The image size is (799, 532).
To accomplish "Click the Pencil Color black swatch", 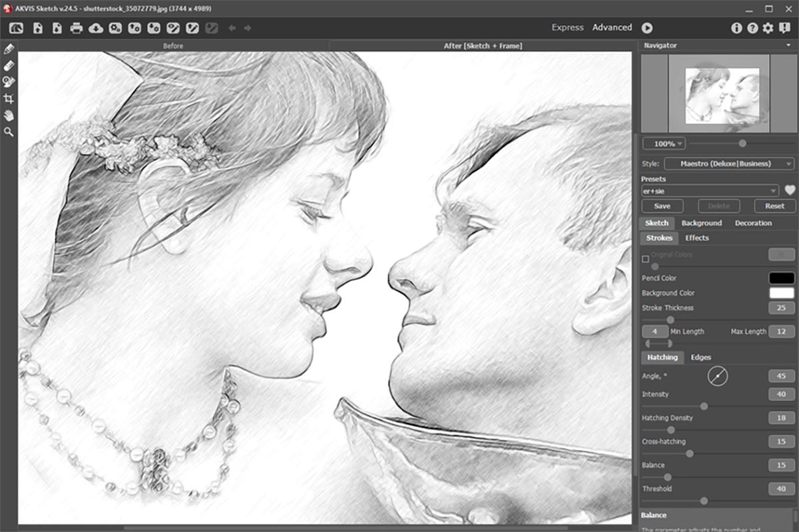I will (782, 278).
